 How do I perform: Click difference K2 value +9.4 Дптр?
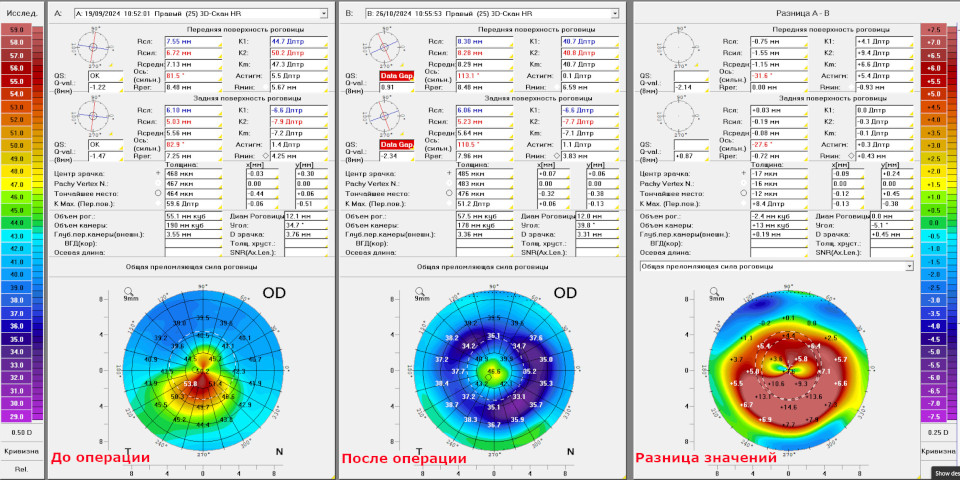(x=884, y=53)
